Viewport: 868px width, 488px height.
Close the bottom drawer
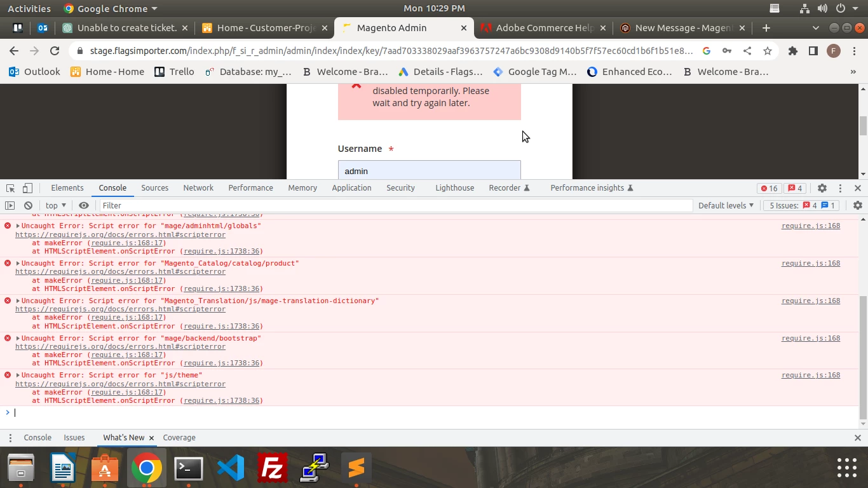[x=858, y=438]
